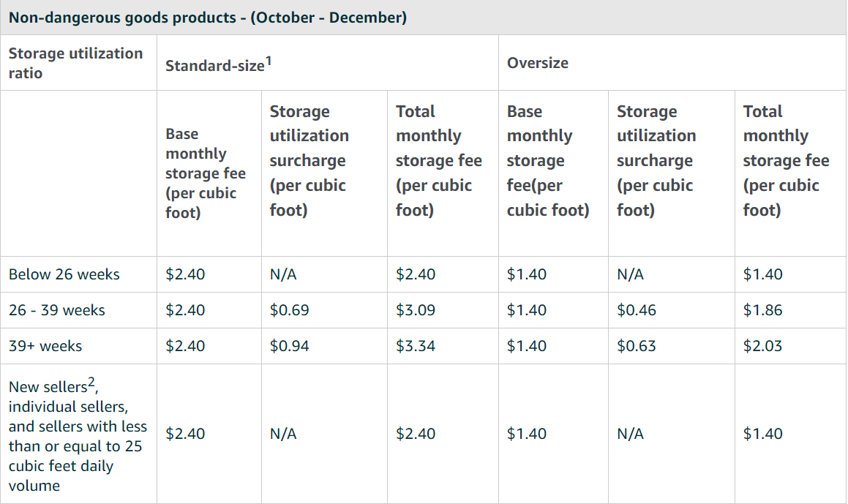Click the "Storage utilization ratio" header cell
The height and width of the screenshot is (504, 848).
(75, 63)
